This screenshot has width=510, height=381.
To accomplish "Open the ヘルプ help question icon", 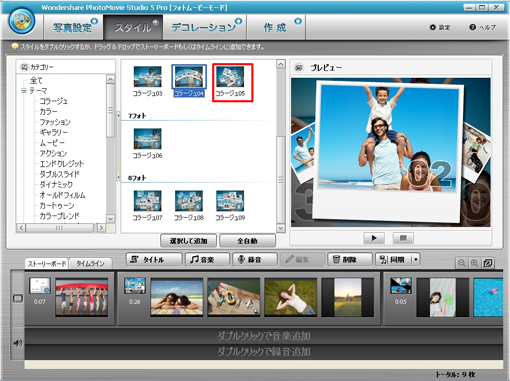I will [x=482, y=27].
